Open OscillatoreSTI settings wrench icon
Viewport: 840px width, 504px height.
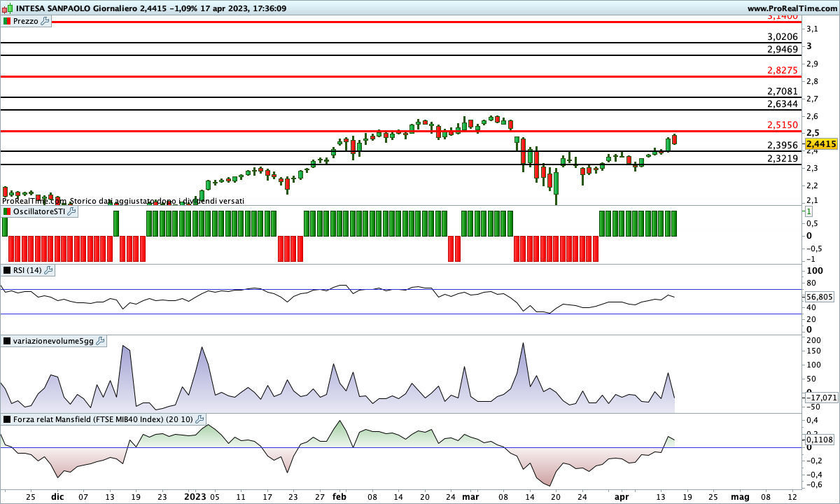click(71, 211)
